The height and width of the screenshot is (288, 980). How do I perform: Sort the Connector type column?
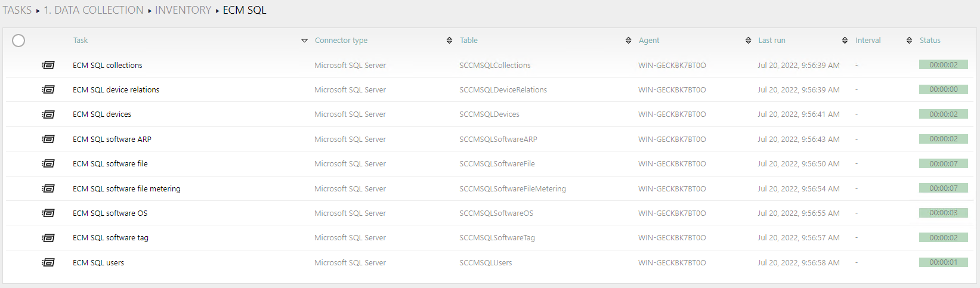(449, 41)
